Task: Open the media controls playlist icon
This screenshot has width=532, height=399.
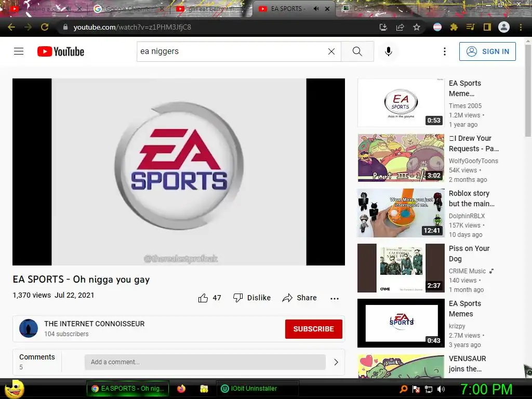Action: pos(471,27)
